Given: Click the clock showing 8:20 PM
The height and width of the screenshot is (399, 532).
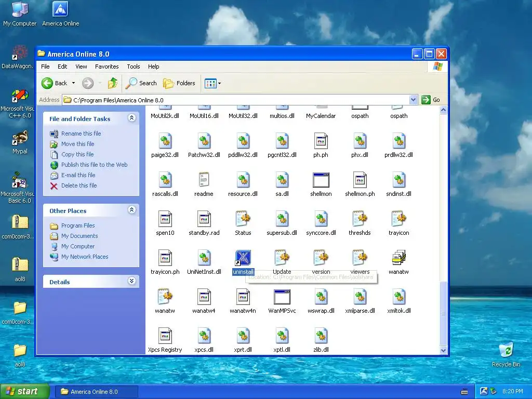Looking at the screenshot, I should pyautogui.click(x=512, y=391).
